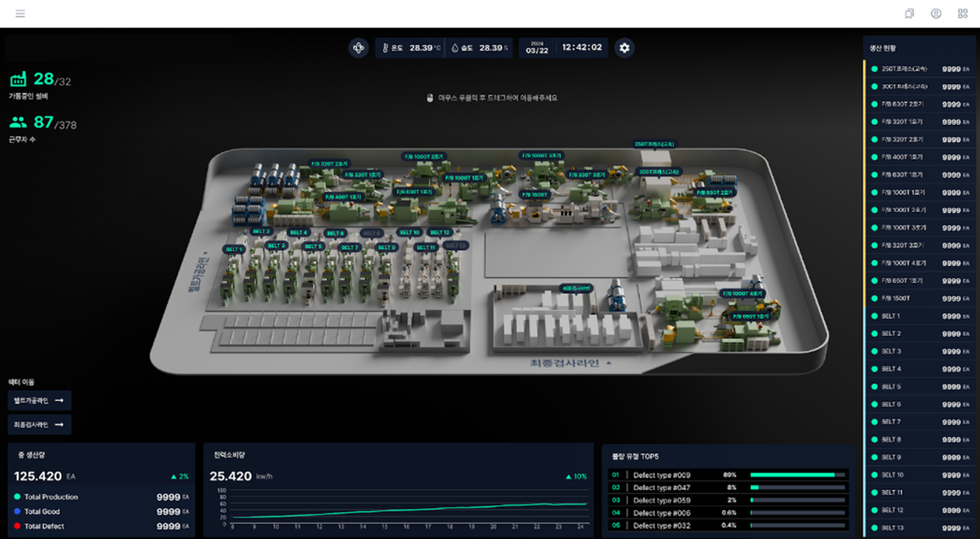
Task: Select F/B 650T row in production list
Action: pyautogui.click(x=919, y=281)
